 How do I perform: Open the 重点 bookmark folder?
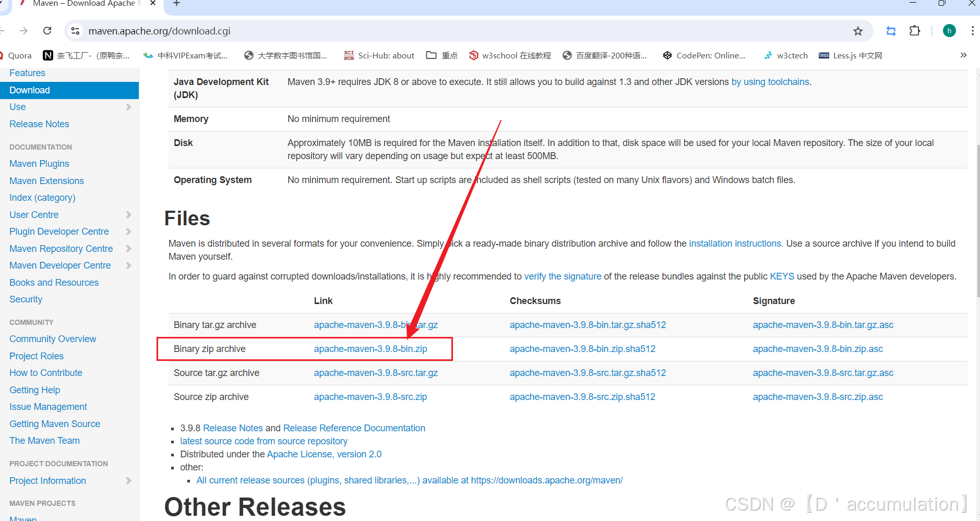(x=442, y=55)
